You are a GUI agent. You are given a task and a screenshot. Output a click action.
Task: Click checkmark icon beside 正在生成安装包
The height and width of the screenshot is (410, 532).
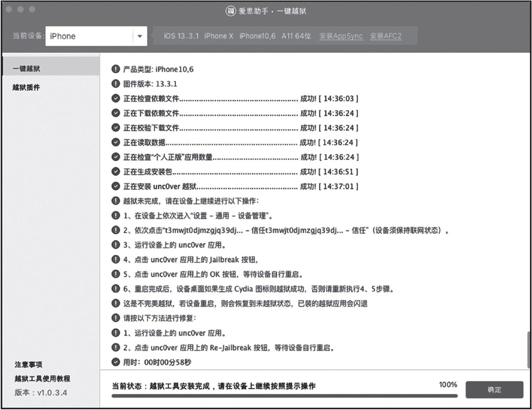[116, 172]
